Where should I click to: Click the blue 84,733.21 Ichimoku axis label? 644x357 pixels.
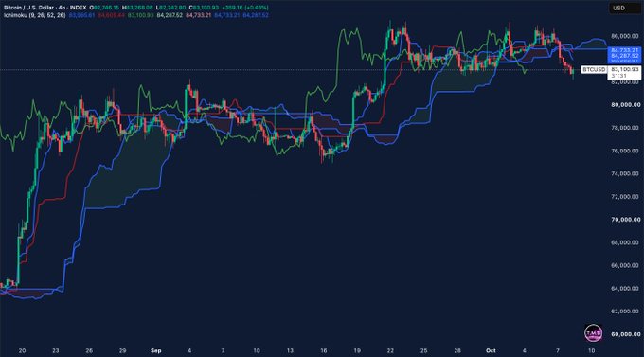click(624, 50)
